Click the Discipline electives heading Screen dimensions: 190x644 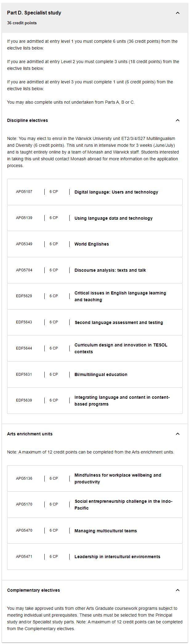(x=27, y=120)
